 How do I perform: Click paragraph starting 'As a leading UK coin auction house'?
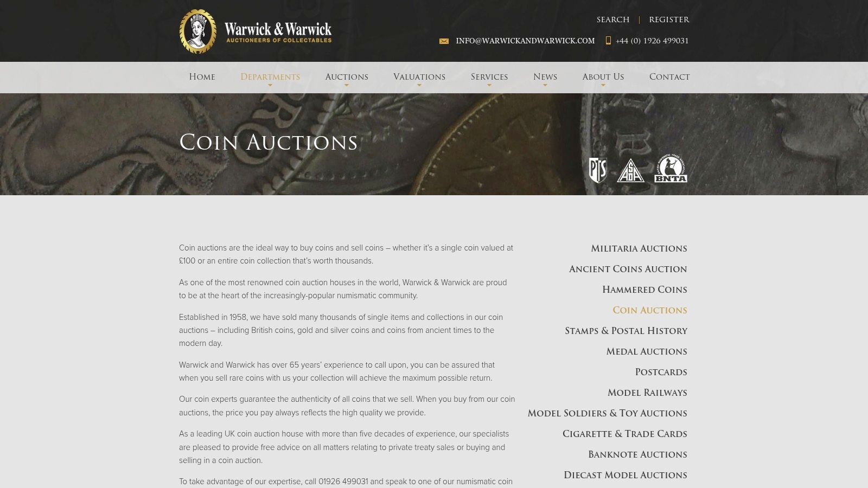(344, 447)
